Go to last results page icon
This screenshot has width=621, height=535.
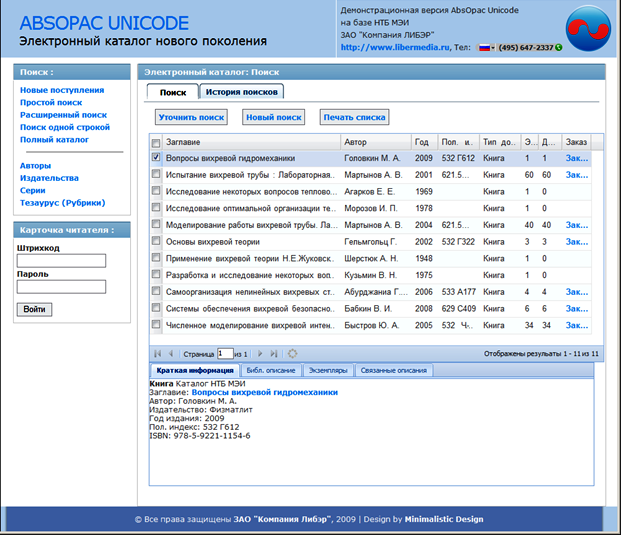pos(274,354)
